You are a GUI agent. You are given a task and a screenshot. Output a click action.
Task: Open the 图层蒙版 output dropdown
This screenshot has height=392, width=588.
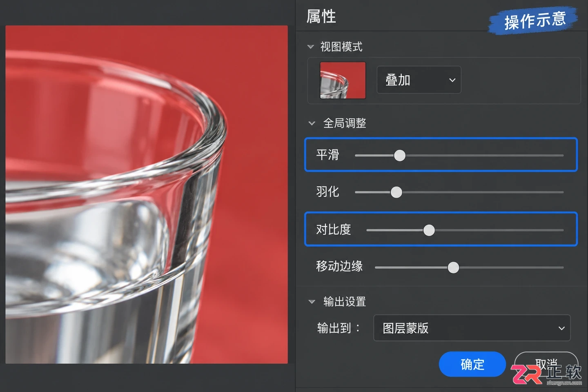click(x=472, y=328)
